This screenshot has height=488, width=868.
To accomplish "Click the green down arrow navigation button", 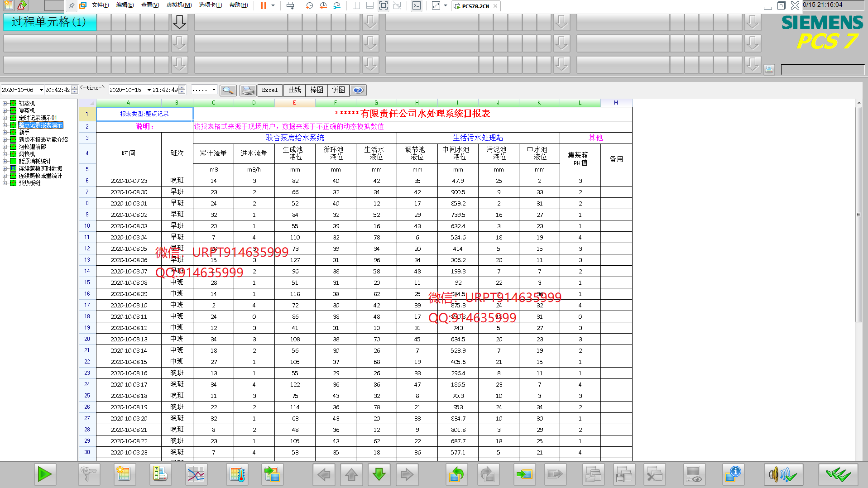I will [379, 474].
